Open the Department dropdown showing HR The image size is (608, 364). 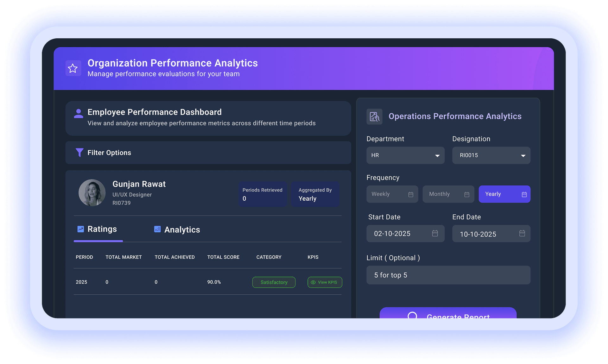tap(405, 155)
